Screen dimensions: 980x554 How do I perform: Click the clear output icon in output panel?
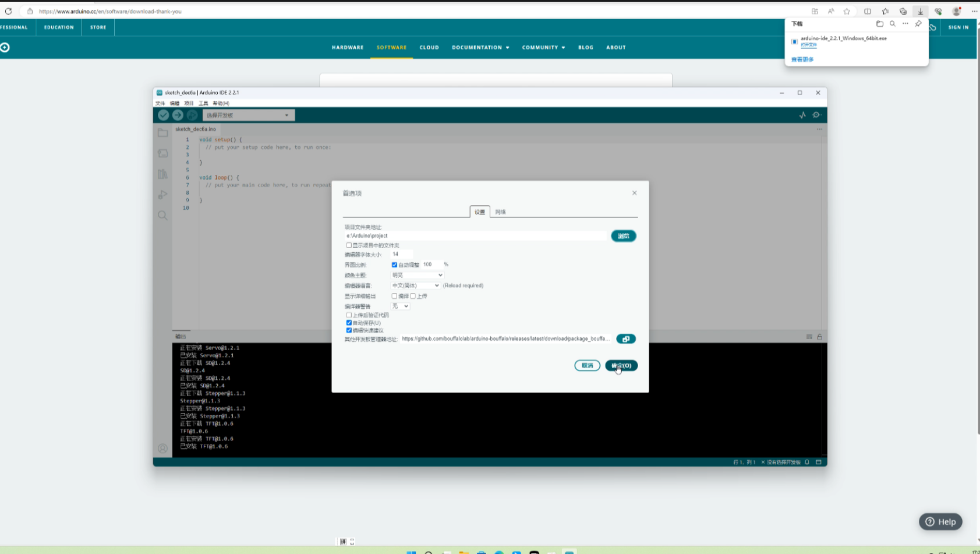tap(809, 337)
